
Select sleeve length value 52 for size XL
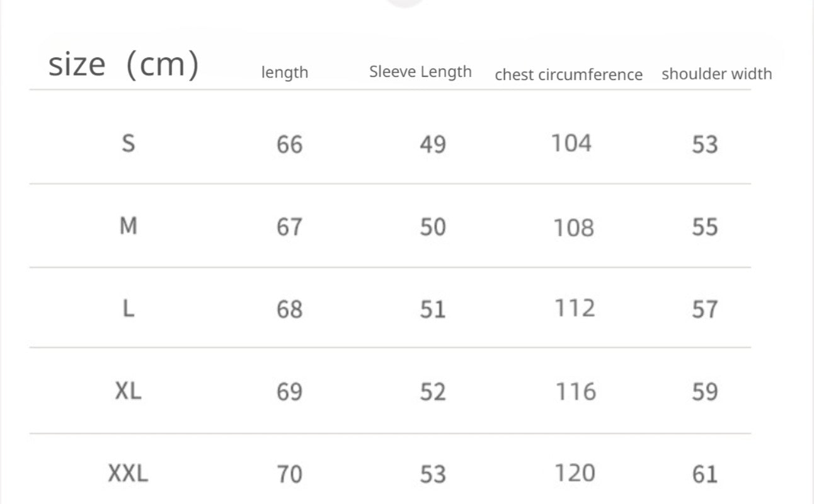click(433, 392)
